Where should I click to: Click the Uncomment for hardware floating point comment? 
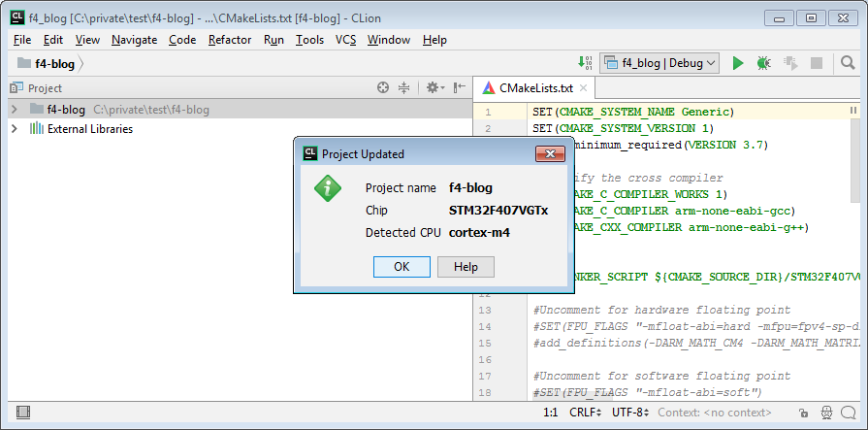click(662, 310)
